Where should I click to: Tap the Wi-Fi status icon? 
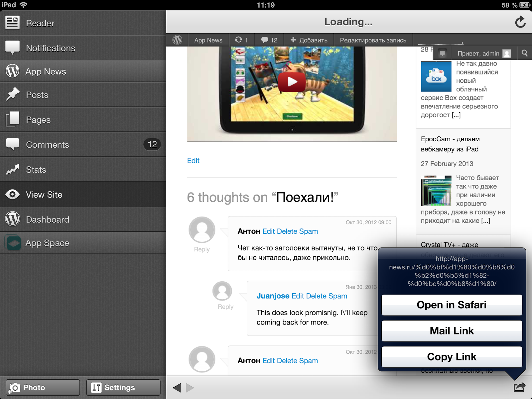coord(23,5)
